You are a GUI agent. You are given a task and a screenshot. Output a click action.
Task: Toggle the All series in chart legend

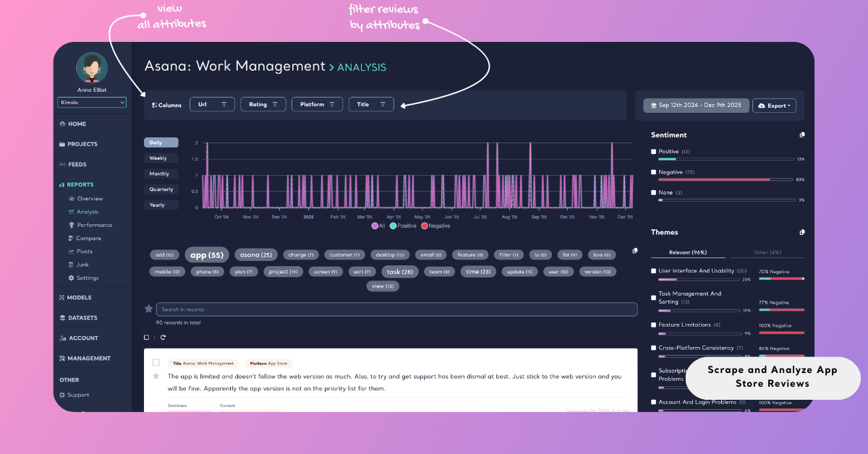point(378,226)
